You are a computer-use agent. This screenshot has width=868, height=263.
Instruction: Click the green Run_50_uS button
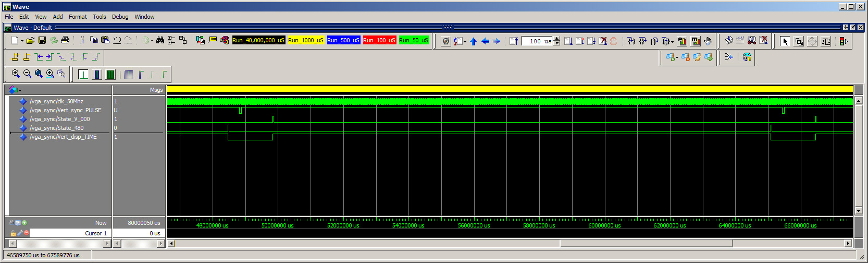[x=414, y=40]
